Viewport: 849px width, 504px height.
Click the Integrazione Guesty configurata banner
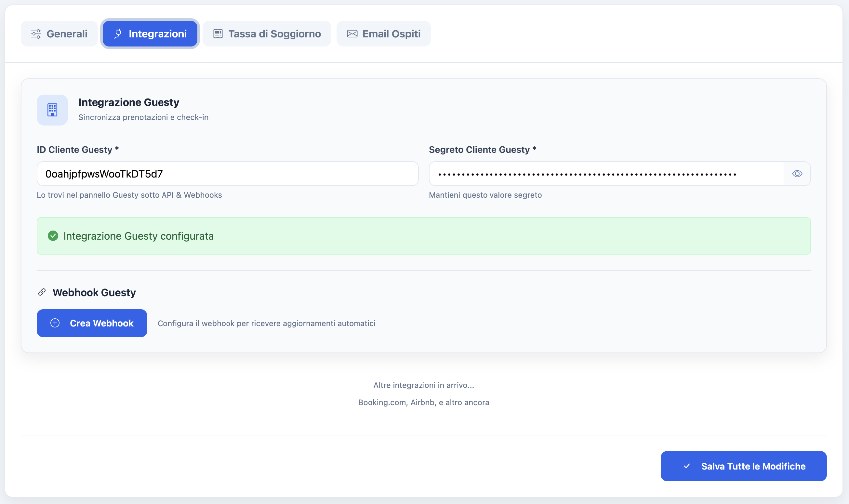click(424, 236)
